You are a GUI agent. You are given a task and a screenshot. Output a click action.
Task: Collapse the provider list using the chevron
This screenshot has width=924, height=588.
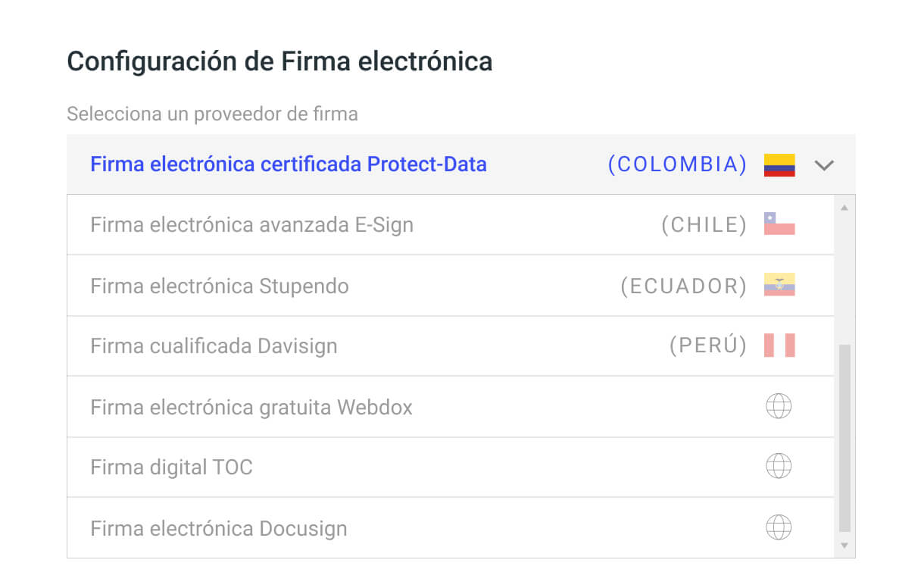[824, 164]
